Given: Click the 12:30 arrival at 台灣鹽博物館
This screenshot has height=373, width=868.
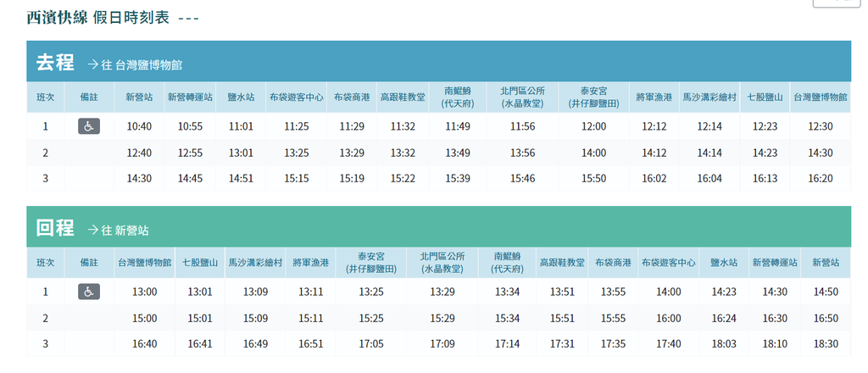Looking at the screenshot, I should pyautogui.click(x=820, y=126).
